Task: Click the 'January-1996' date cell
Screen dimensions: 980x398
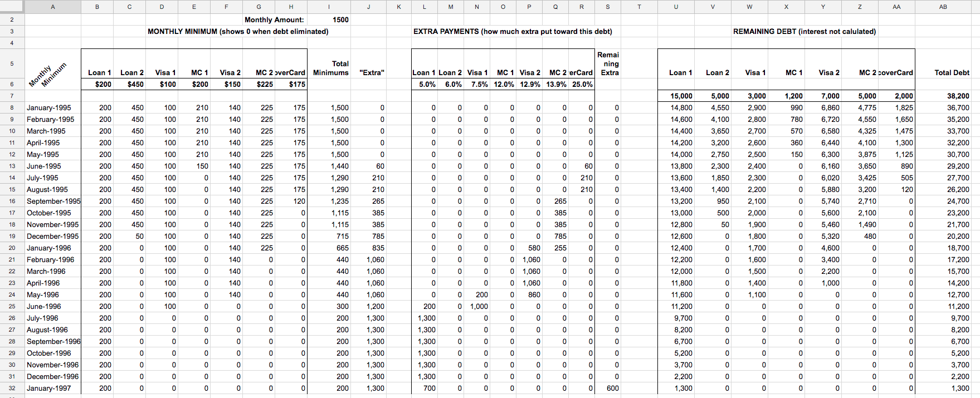Action: [x=53, y=248]
